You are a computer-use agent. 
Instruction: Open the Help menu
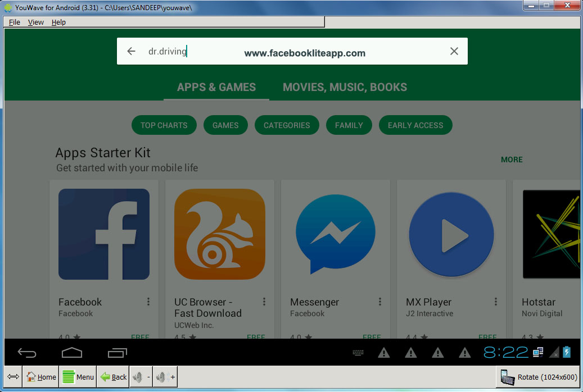(x=58, y=22)
